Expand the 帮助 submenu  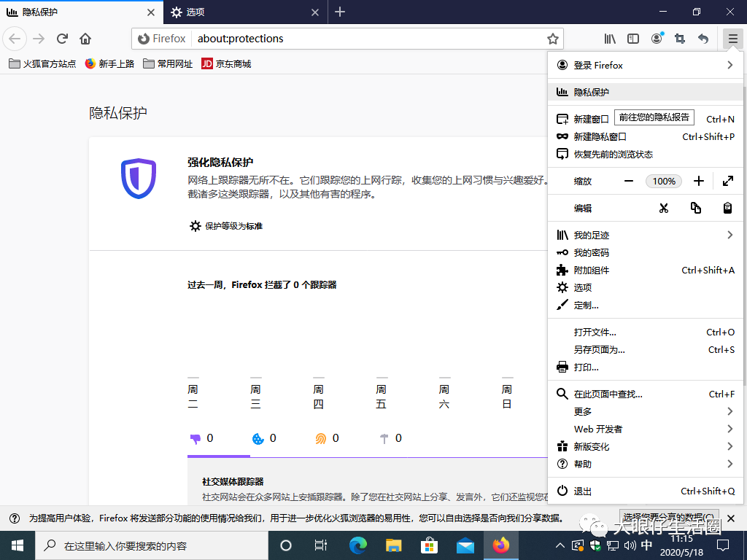(645, 464)
